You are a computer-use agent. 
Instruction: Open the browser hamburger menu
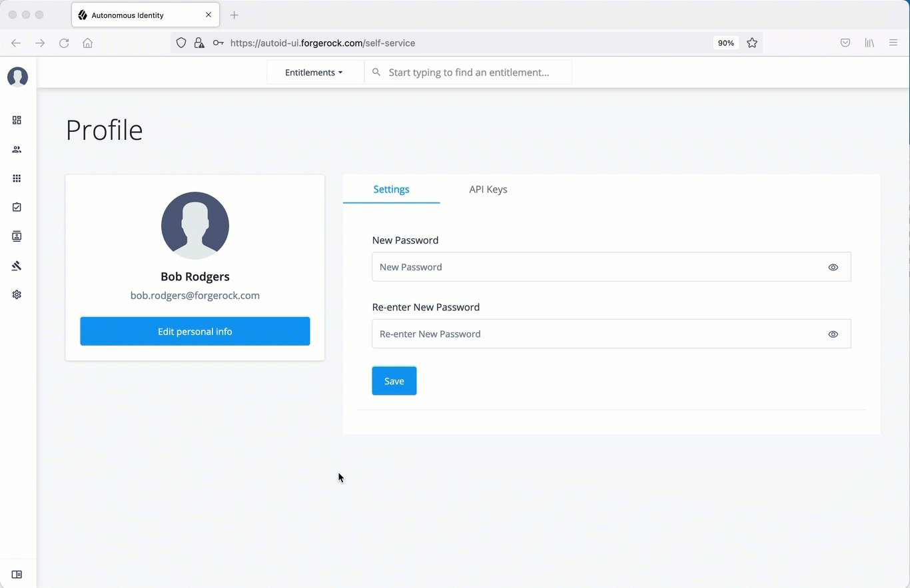tap(893, 43)
